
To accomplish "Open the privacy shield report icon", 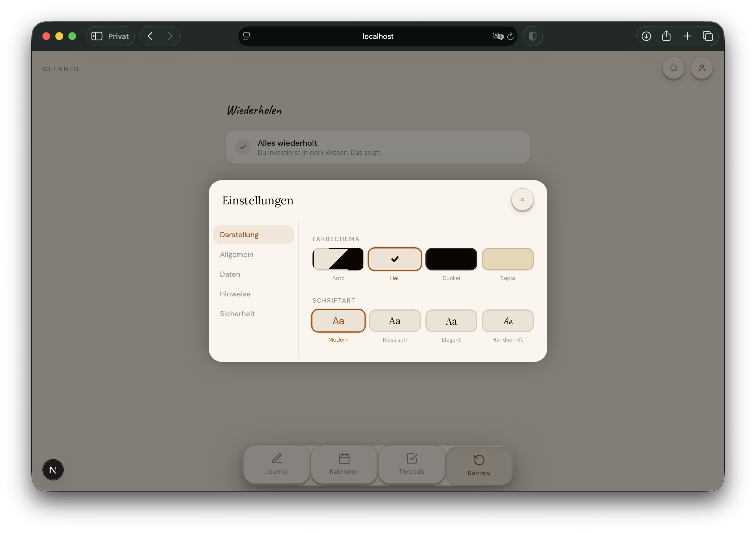I will point(532,36).
